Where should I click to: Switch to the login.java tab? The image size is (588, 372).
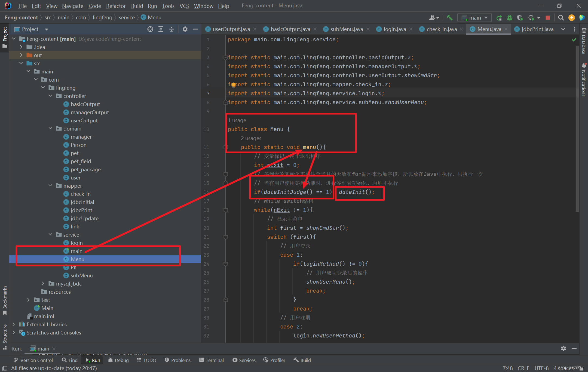tap(394, 29)
